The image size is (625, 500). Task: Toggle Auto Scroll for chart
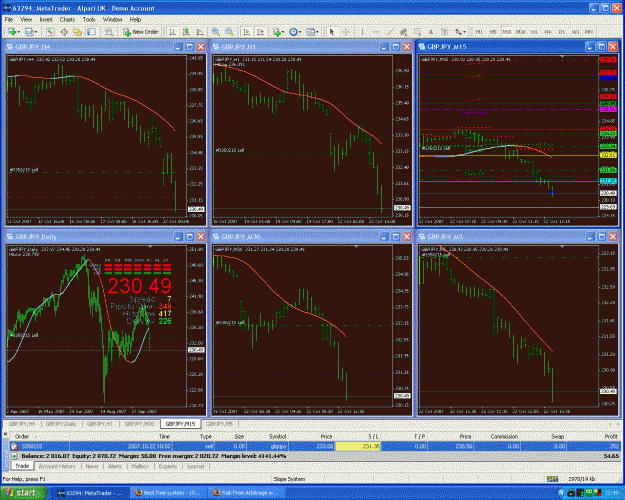pos(247,32)
